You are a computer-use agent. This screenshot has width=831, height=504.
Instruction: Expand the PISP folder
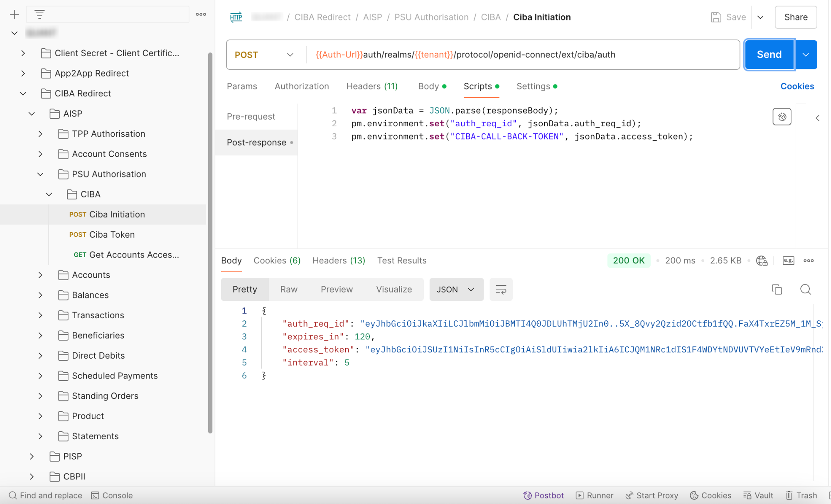tap(32, 456)
